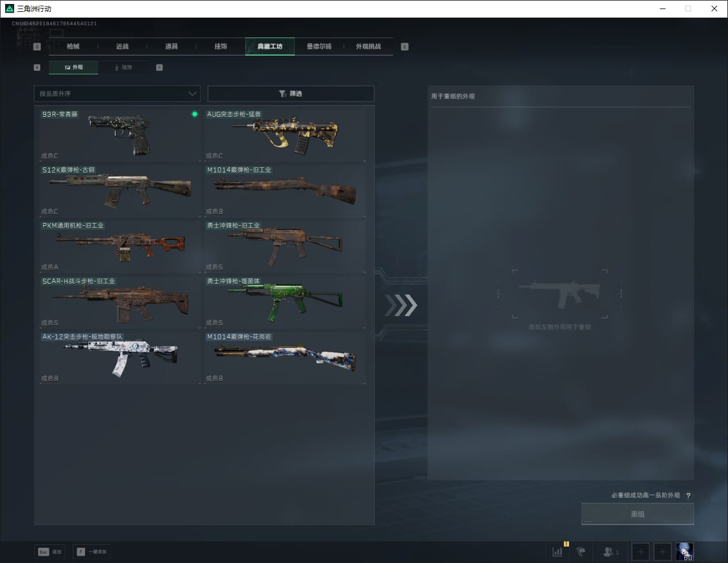
Task: Open the friends list icon
Action: point(610,552)
